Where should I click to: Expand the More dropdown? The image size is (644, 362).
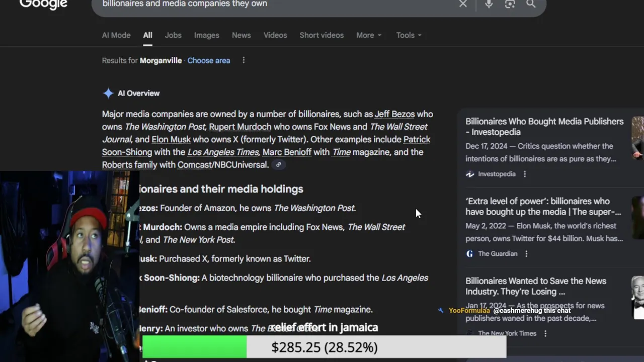[x=369, y=35]
